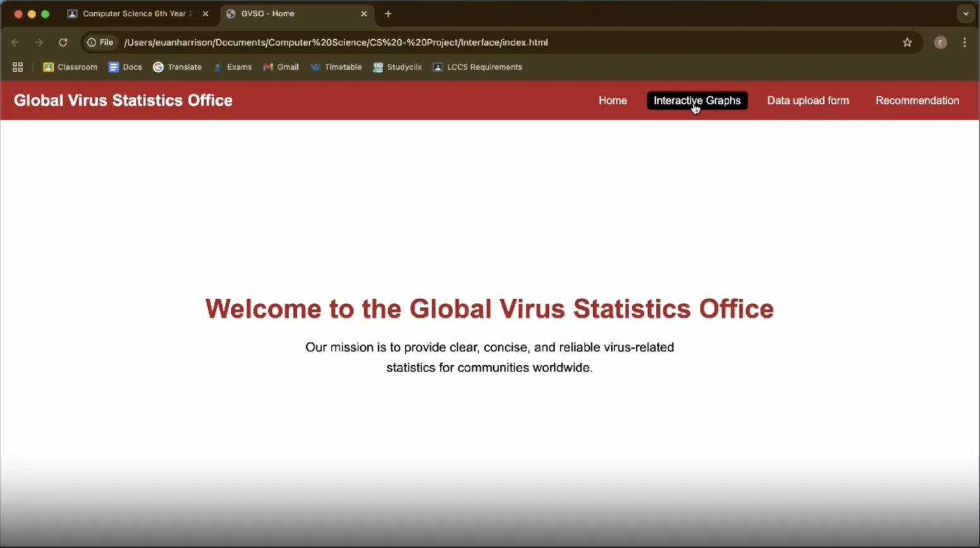Click the address bar URL
This screenshot has width=980, height=548.
click(336, 42)
